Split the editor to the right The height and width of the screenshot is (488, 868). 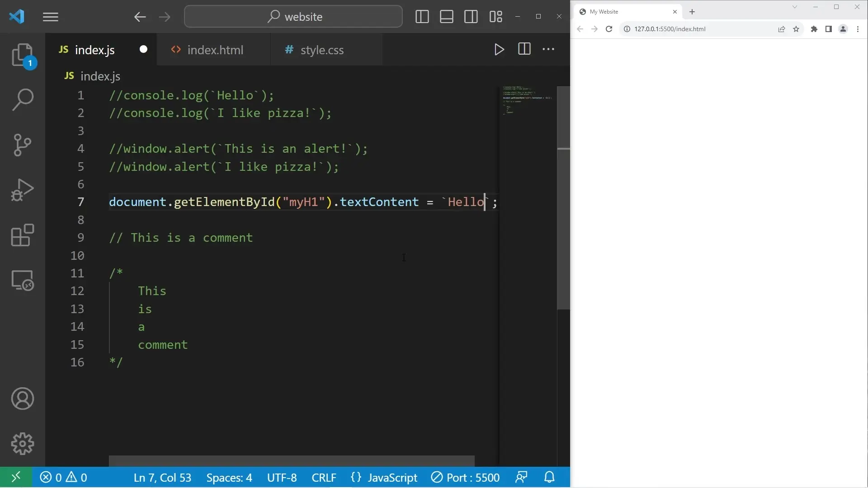[524, 49]
